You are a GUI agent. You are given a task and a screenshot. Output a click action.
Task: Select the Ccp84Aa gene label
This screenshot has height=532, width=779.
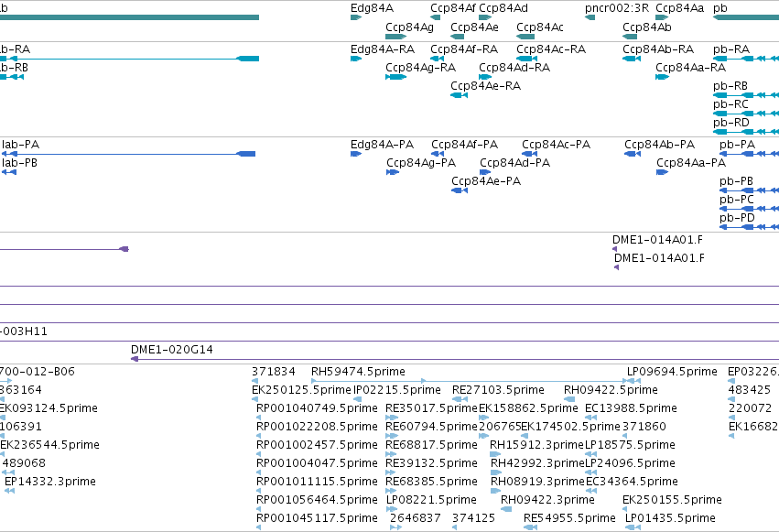pyautogui.click(x=679, y=8)
